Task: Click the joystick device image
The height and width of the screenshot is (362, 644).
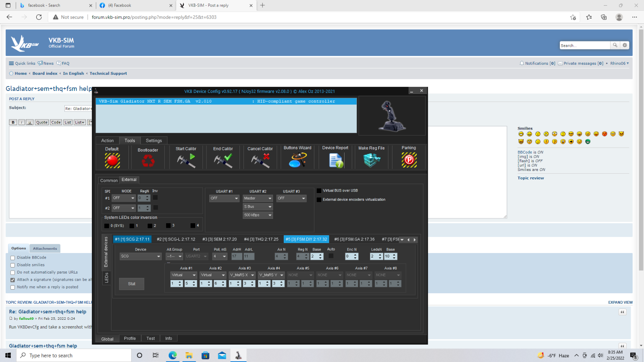Action: pos(392,116)
